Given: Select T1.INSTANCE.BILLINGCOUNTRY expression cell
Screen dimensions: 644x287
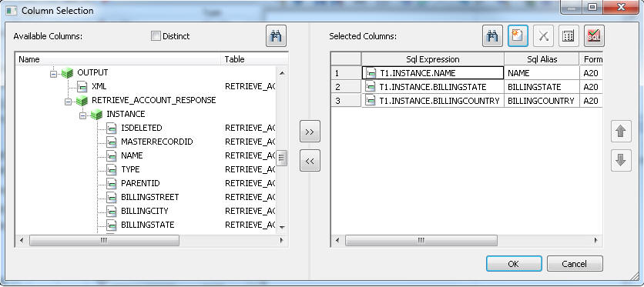Looking at the screenshot, I should [x=433, y=101].
